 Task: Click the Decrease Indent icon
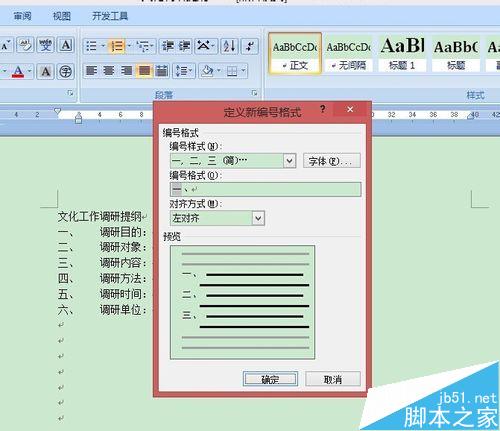[x=168, y=46]
